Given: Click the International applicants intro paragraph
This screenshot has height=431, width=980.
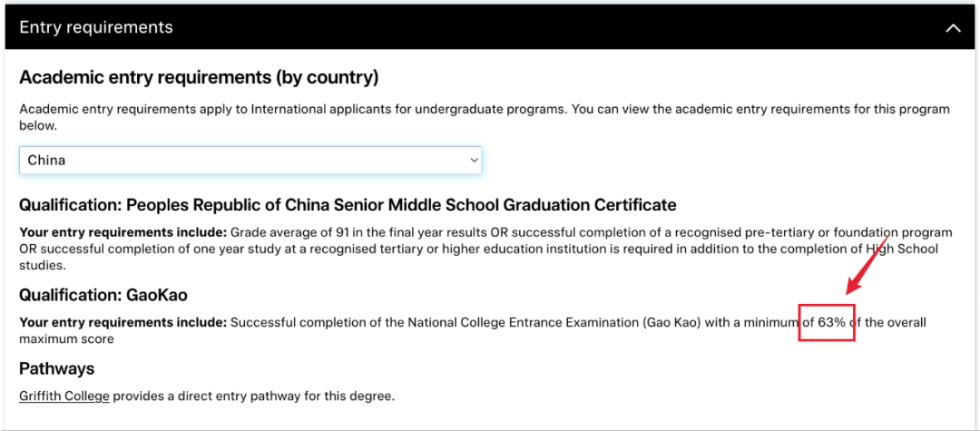Looking at the screenshot, I should [x=485, y=117].
